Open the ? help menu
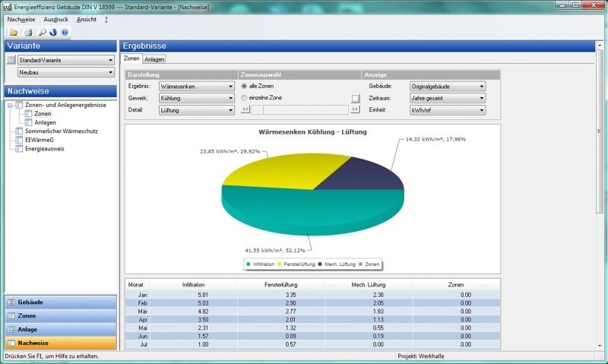Screen dimensions: 608x364 106,20
